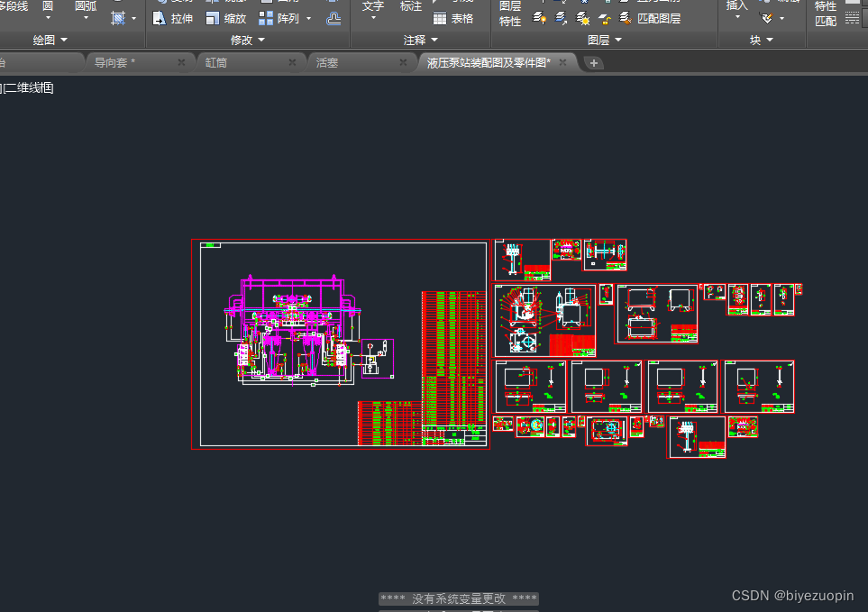The image size is (868, 612).
Task: Click the Make Current layer icon
Action: pos(561,18)
